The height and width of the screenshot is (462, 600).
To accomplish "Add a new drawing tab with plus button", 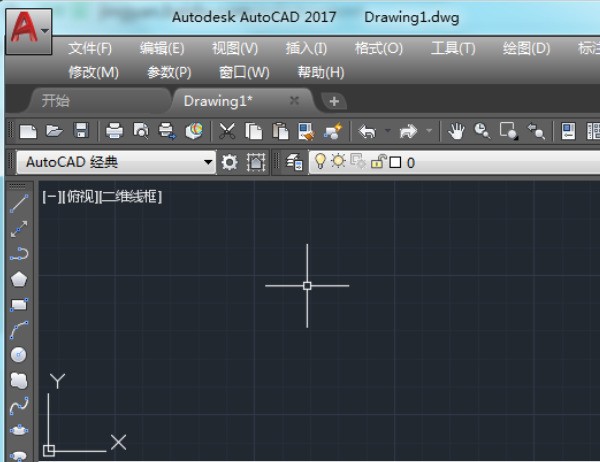I will [x=333, y=101].
